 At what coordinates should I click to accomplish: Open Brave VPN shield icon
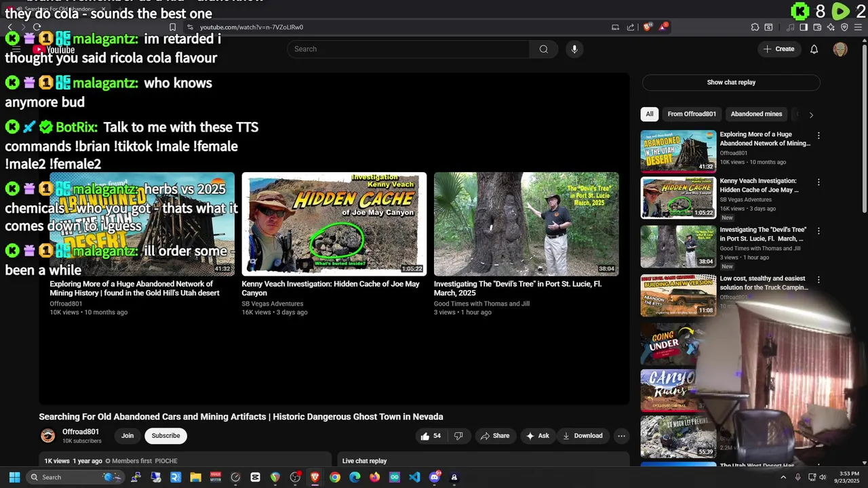coord(844,27)
